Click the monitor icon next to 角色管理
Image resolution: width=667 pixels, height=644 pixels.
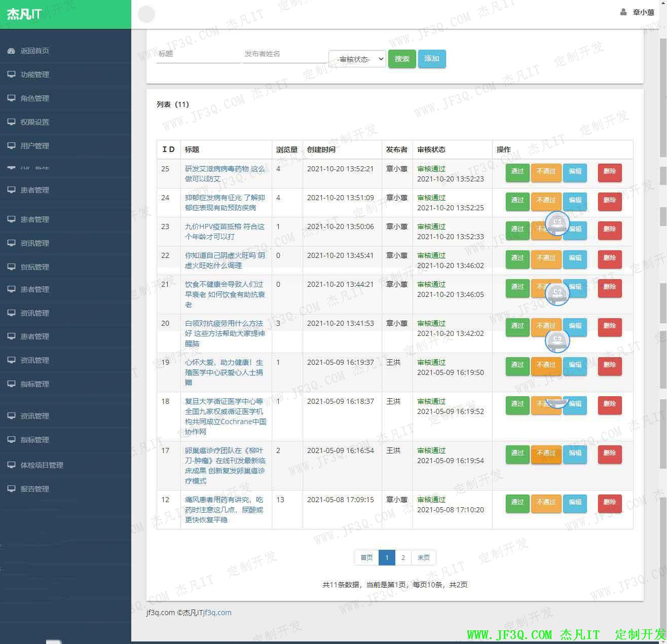pos(11,98)
